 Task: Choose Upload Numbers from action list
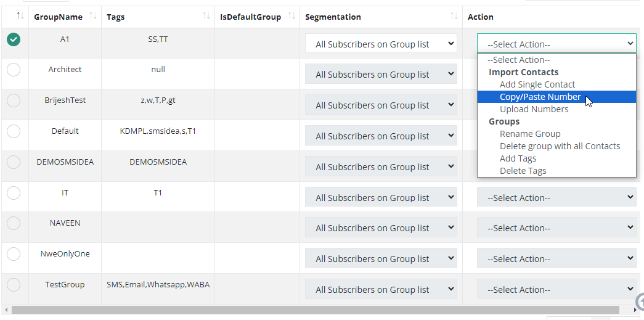[534, 109]
